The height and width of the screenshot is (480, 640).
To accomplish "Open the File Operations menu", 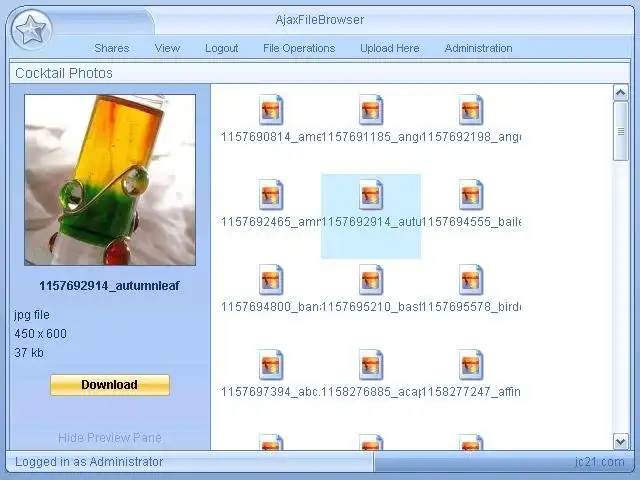I will click(299, 48).
